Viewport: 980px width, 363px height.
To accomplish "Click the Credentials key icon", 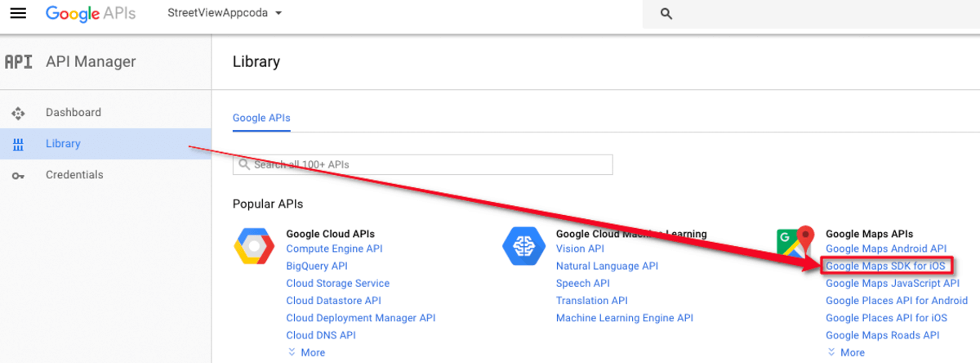I will (18, 176).
